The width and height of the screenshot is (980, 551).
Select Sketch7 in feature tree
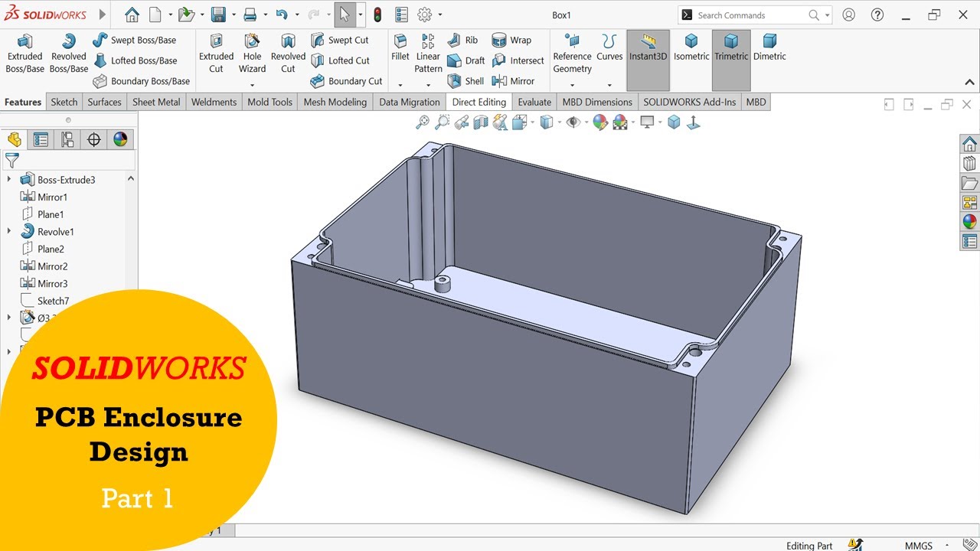45,302
